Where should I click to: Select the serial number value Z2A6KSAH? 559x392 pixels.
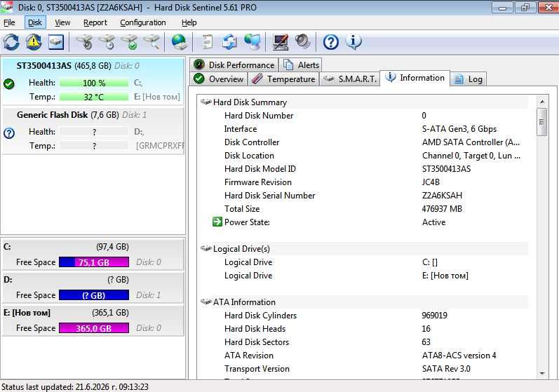442,196
